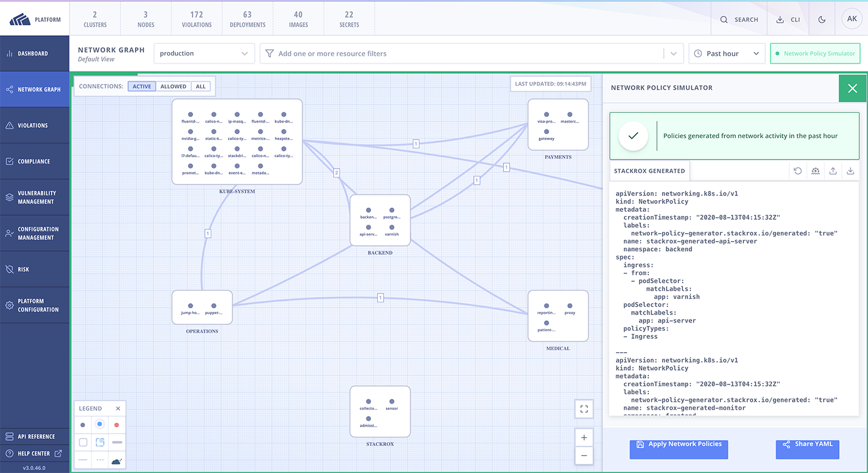Expand the resource filters dropdown chevron

(x=673, y=53)
